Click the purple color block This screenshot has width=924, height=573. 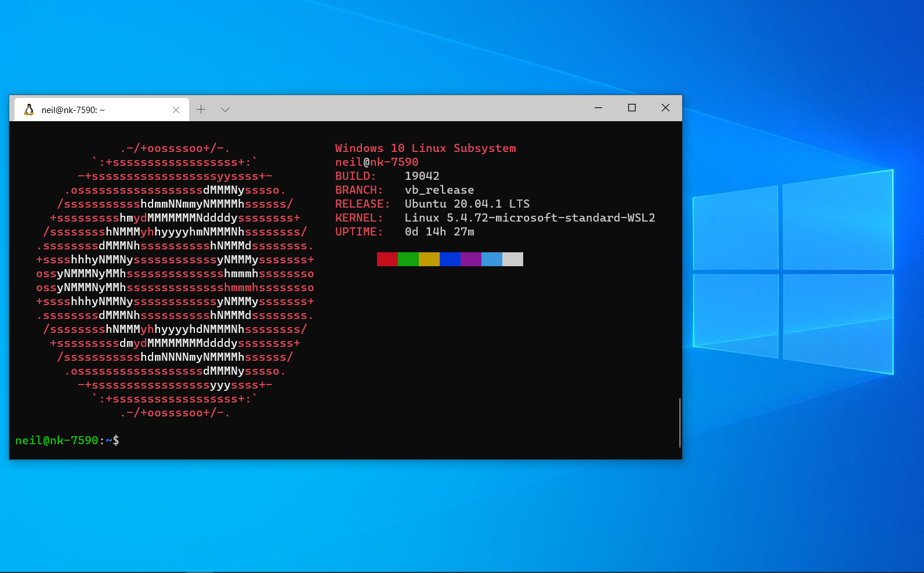click(471, 259)
